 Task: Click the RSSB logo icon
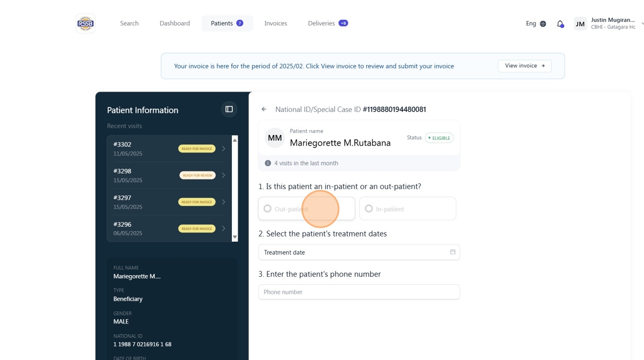pos(85,23)
